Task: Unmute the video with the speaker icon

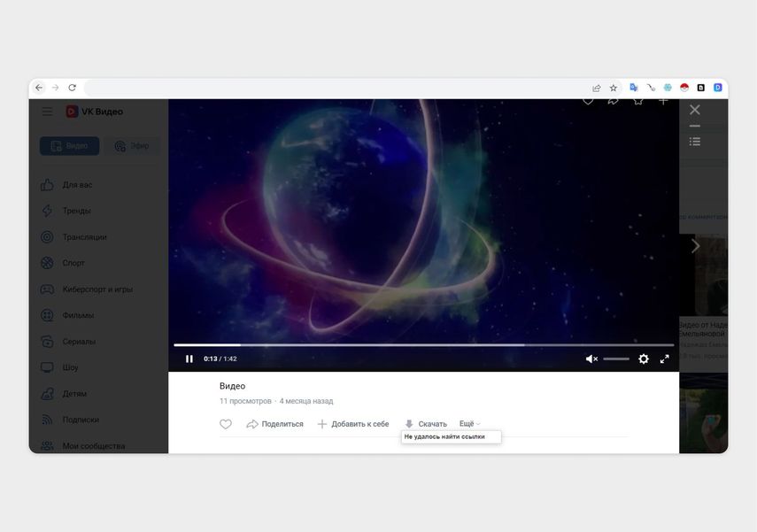Action: coord(591,359)
